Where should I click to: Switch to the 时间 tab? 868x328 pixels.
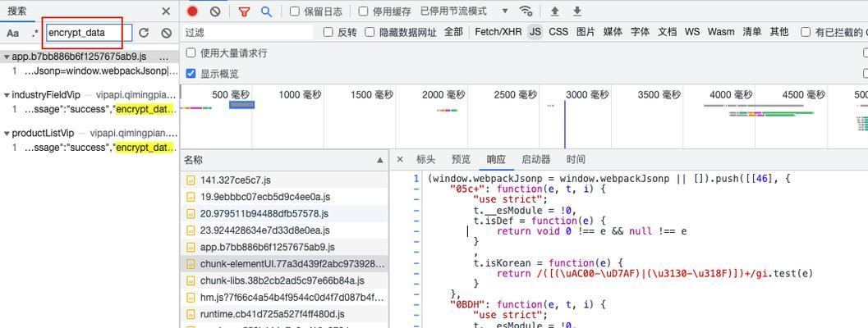point(576,160)
